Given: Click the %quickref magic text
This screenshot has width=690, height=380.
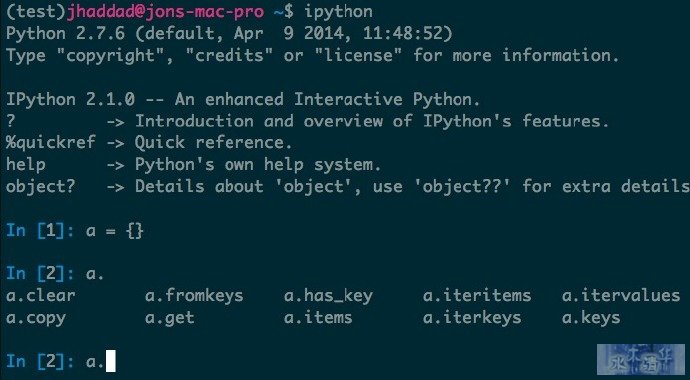Looking at the screenshot, I should (51, 143).
